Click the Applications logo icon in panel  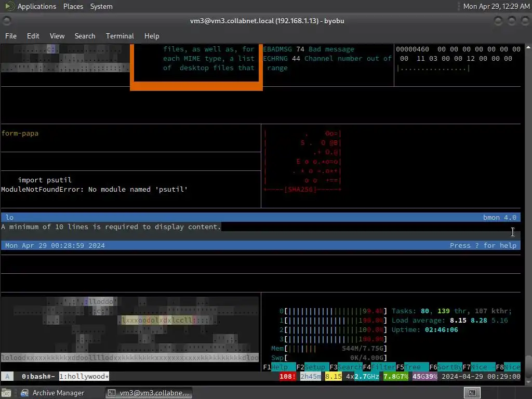10,6
